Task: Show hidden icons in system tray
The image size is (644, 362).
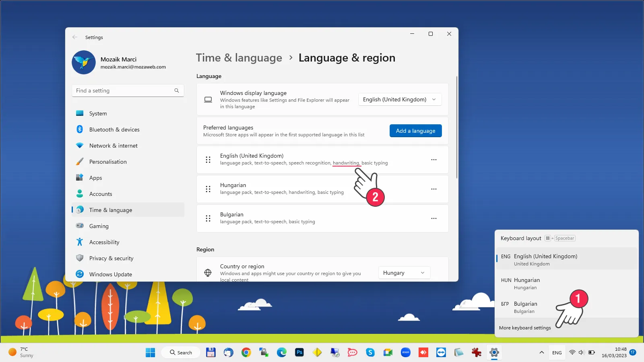Action: [x=541, y=353]
